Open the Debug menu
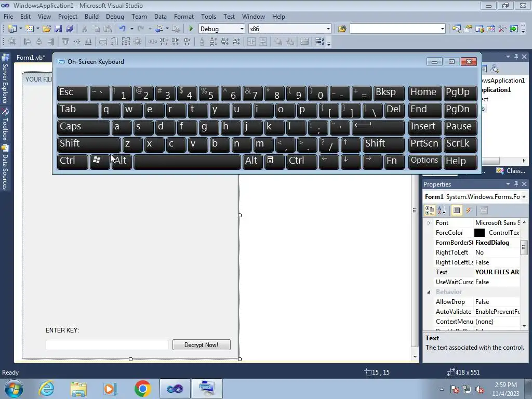The height and width of the screenshot is (399, 532). (x=115, y=16)
